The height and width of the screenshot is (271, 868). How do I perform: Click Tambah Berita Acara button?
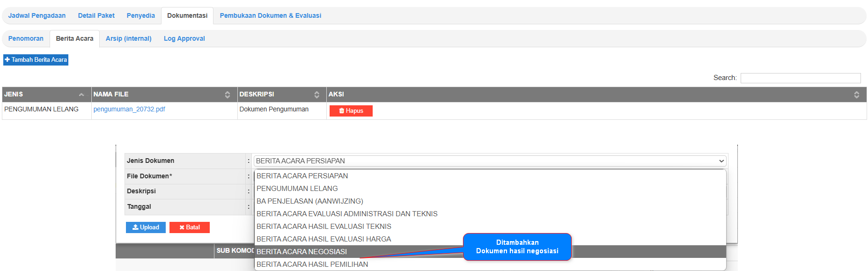pos(36,60)
